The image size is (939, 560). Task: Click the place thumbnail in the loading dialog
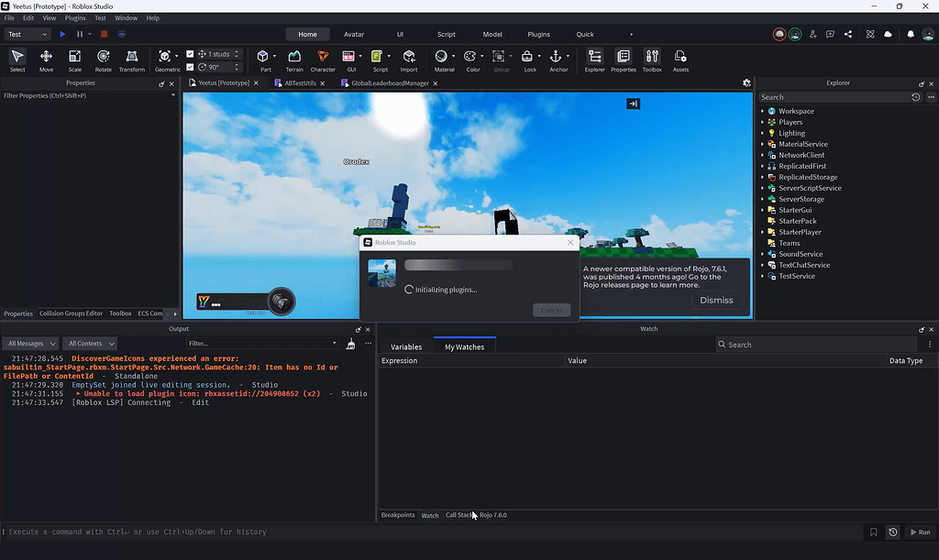click(x=382, y=273)
